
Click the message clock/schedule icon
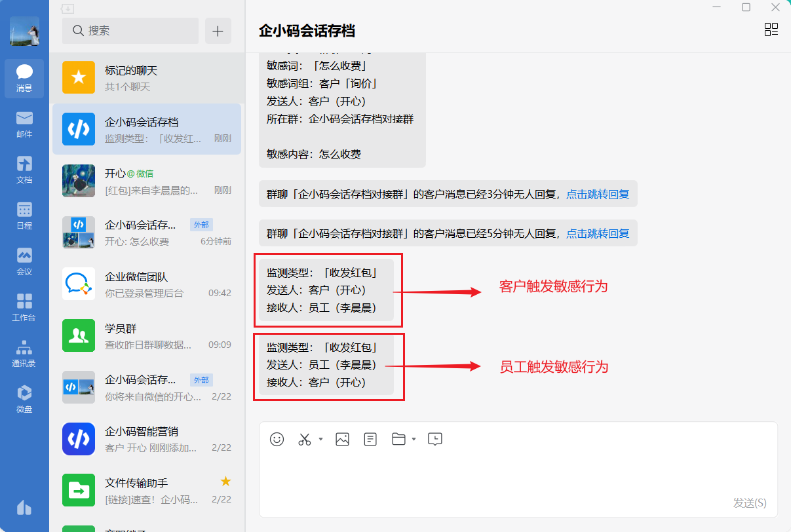pos(435,439)
